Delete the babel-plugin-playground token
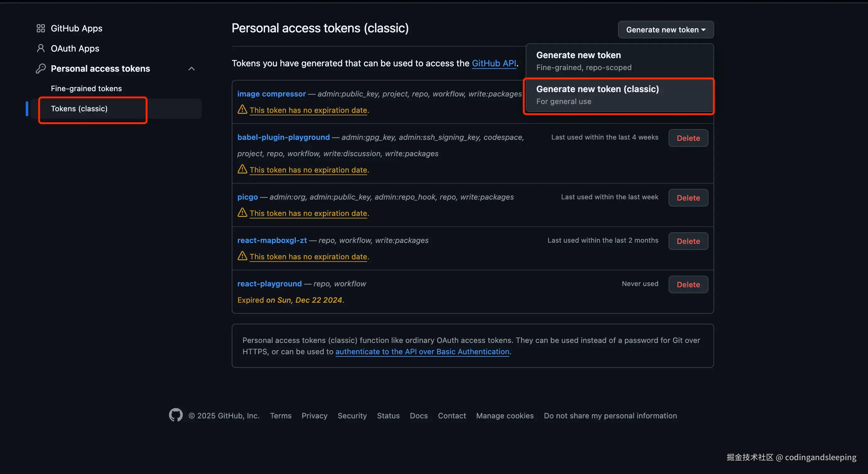The image size is (868, 474). 688,138
